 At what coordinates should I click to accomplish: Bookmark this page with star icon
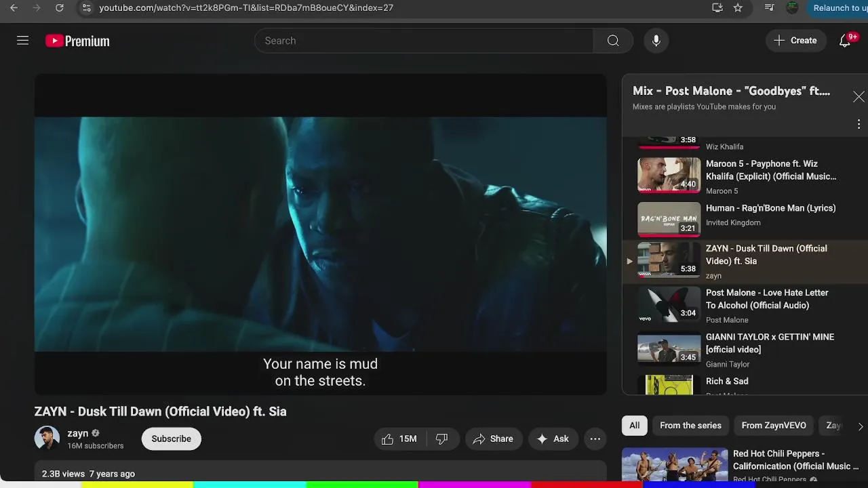coord(738,8)
